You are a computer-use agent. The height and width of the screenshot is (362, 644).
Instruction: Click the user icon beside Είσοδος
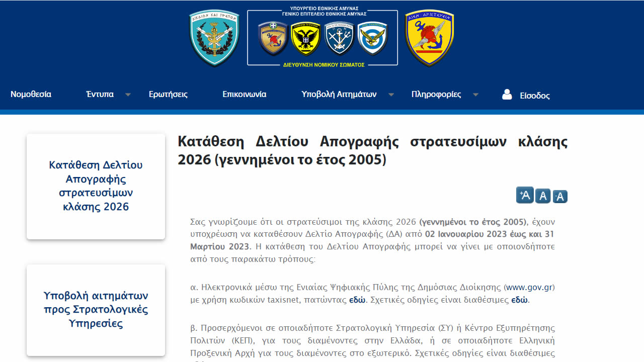pyautogui.click(x=507, y=95)
